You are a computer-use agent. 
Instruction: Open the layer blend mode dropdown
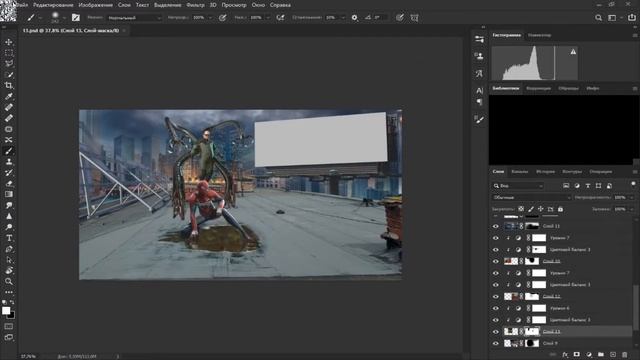click(x=531, y=198)
